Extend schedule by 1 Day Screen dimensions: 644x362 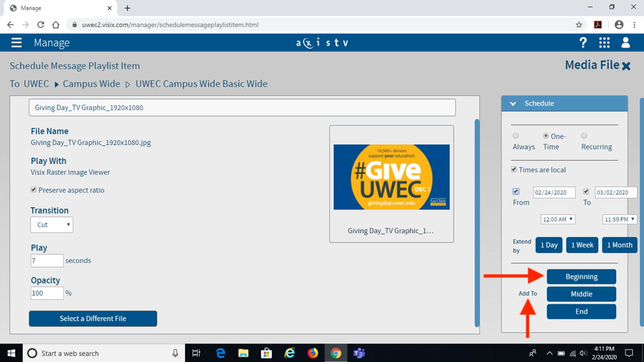click(549, 246)
